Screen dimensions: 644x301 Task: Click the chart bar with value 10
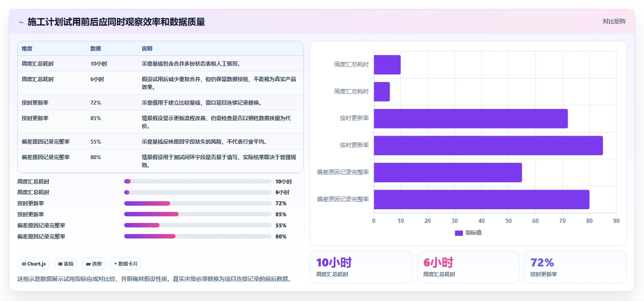pyautogui.click(x=387, y=65)
